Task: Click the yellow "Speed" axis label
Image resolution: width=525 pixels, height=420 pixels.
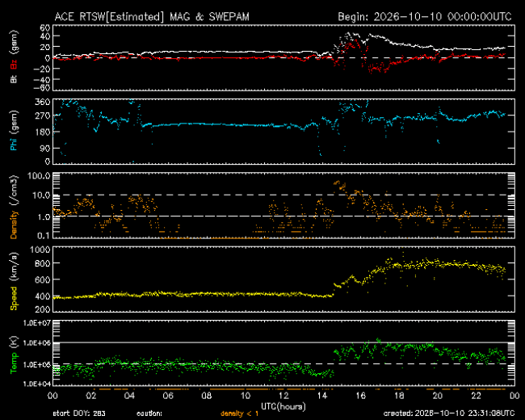Action: (x=14, y=298)
